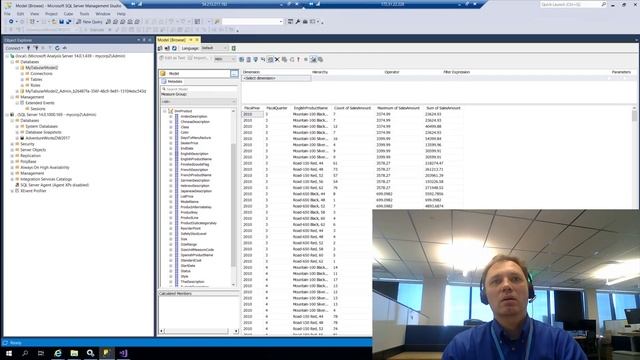This screenshot has width=640, height=360.
Task: Open the Language dropdown set to Default
Action: 214,48
